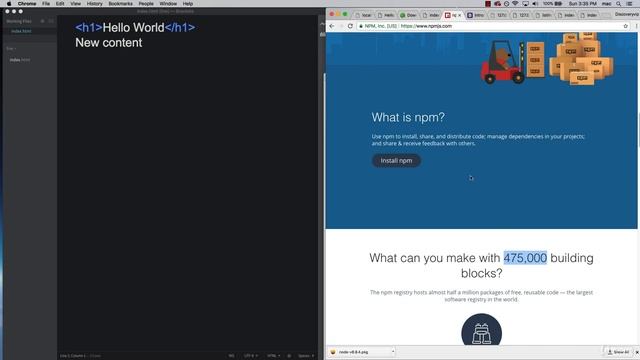Open the Window menu
Viewport: 640px width, 360px height.
point(168,4)
